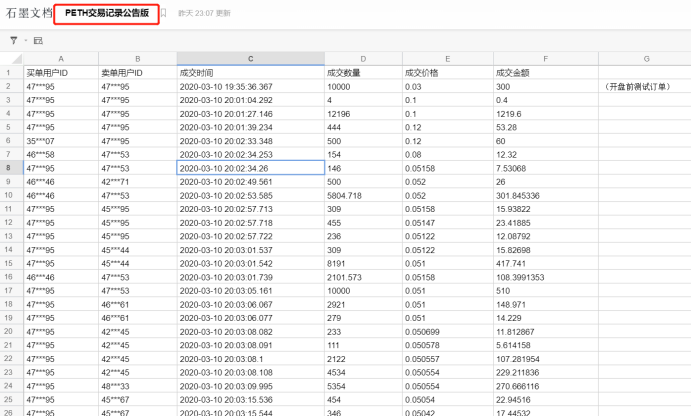Click the quantity cell 2921
The height and width of the screenshot is (416, 691).
tap(363, 305)
